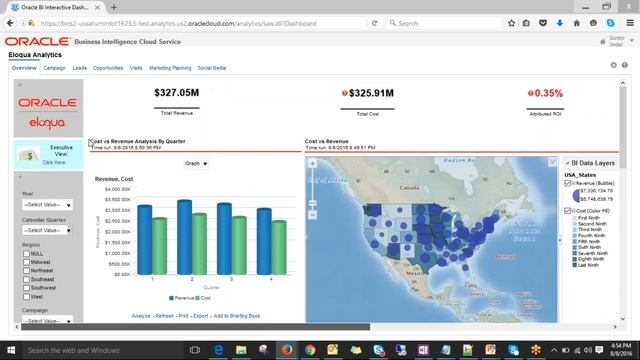This screenshot has width=640, height=360.
Task: Open the dashboard help question icon
Action: point(624,65)
